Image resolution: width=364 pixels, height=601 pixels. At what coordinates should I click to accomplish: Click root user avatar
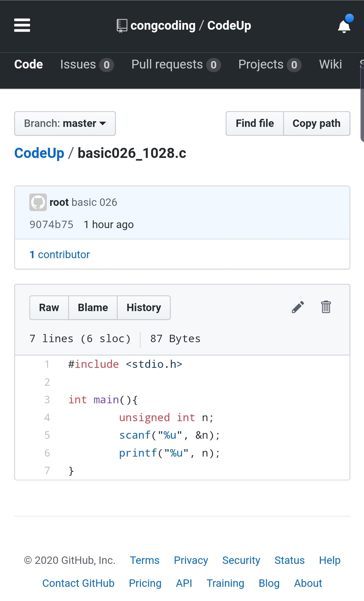coord(38,202)
